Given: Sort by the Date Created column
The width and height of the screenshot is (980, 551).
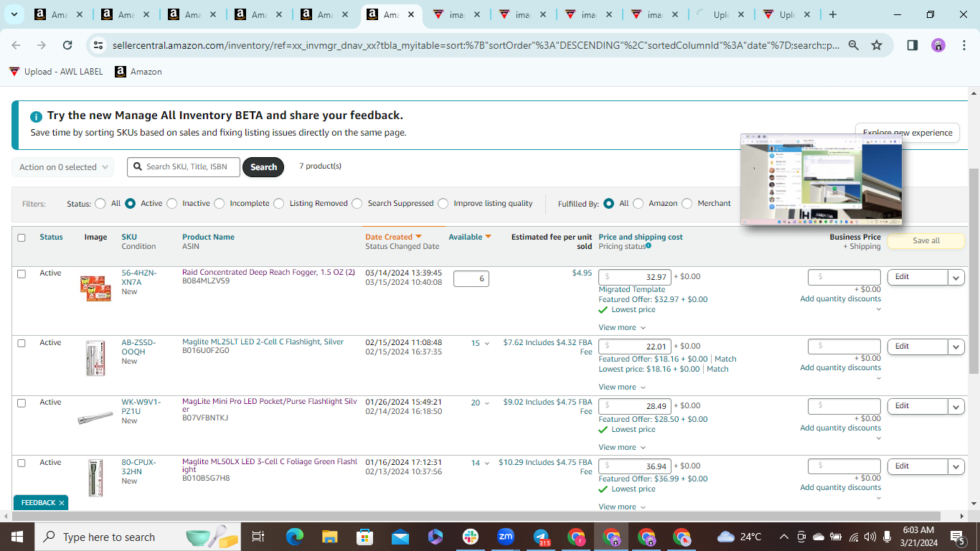Looking at the screenshot, I should [393, 237].
